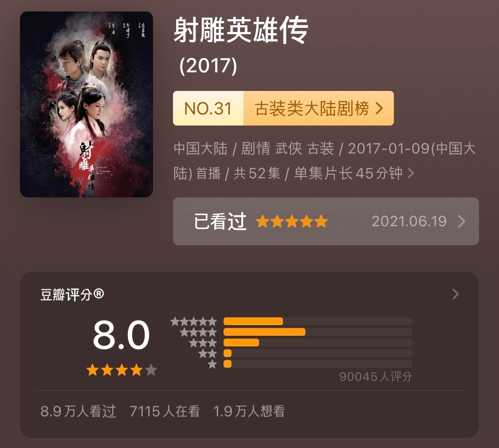Tap the two-star row icon in distribution
This screenshot has width=499, height=448.
[x=208, y=354]
